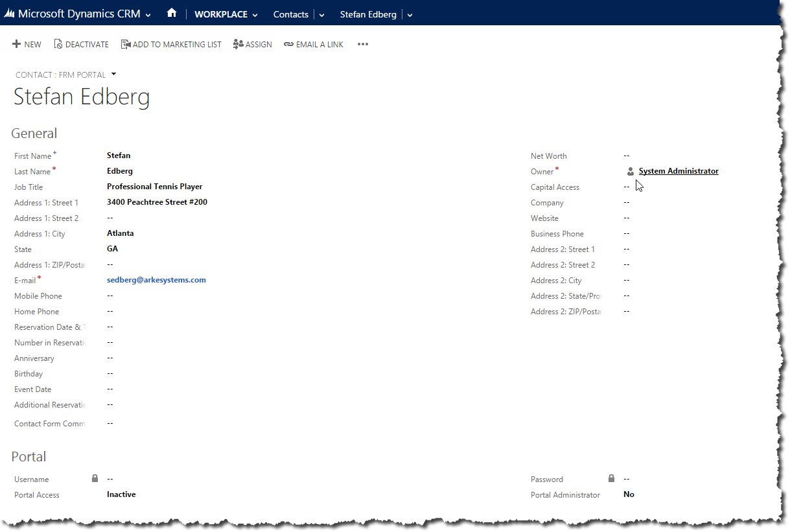Click the Portal section heading
Image resolution: width=790 pixels, height=532 pixels.
pyautogui.click(x=29, y=457)
